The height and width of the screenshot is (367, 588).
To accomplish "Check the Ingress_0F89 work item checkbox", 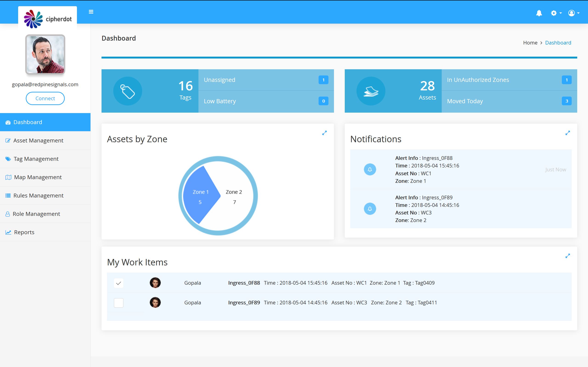I will point(119,303).
